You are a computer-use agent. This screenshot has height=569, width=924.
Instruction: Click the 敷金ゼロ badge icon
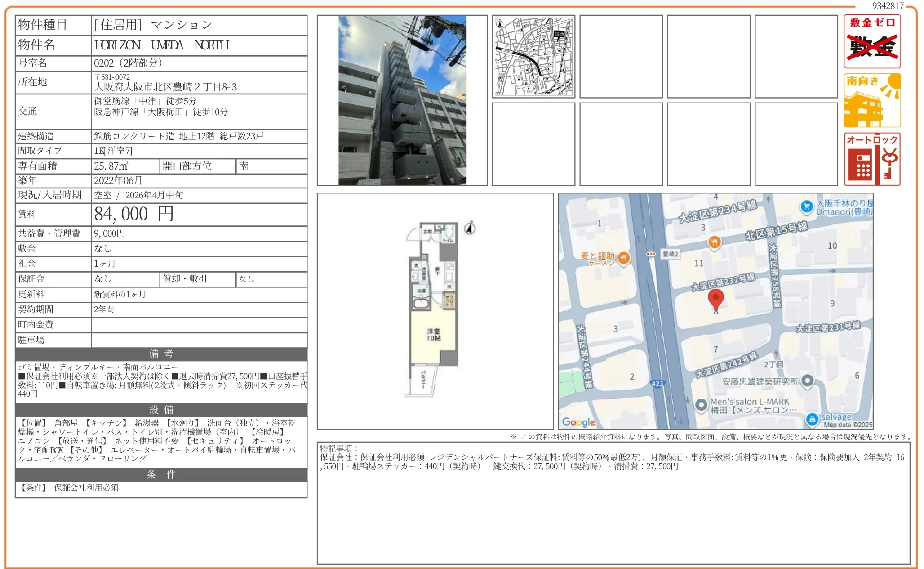coord(872,41)
